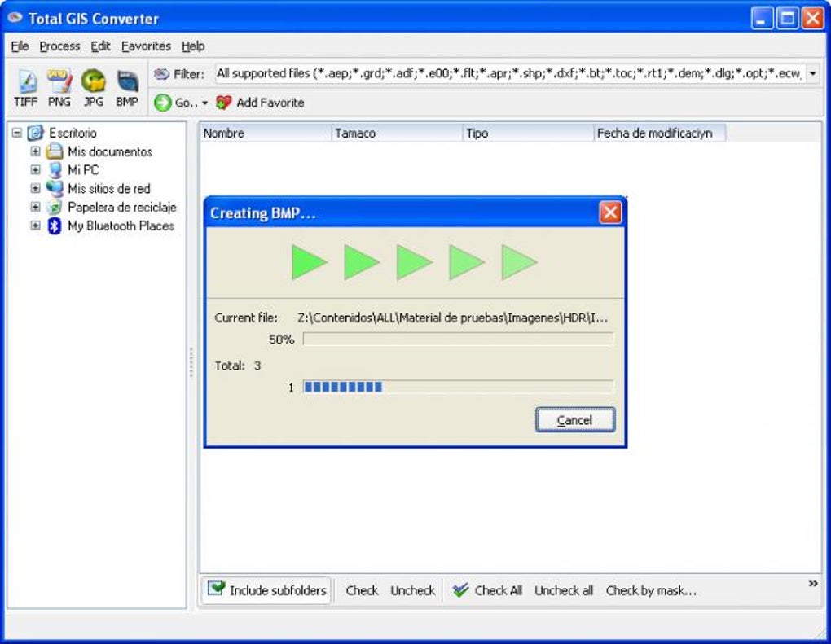Expand Mis sitios de red node

36,189
